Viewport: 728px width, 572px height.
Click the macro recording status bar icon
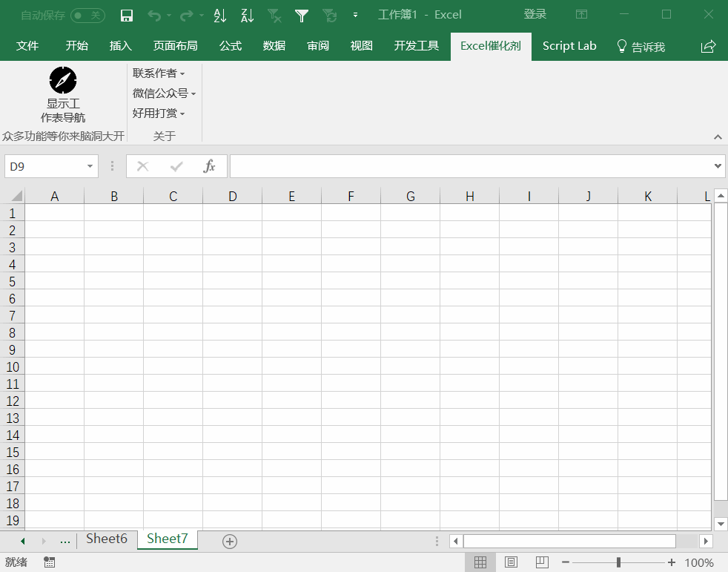click(x=49, y=562)
